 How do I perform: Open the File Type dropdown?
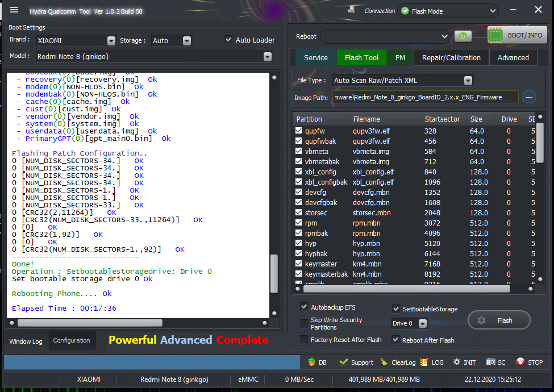(468, 81)
